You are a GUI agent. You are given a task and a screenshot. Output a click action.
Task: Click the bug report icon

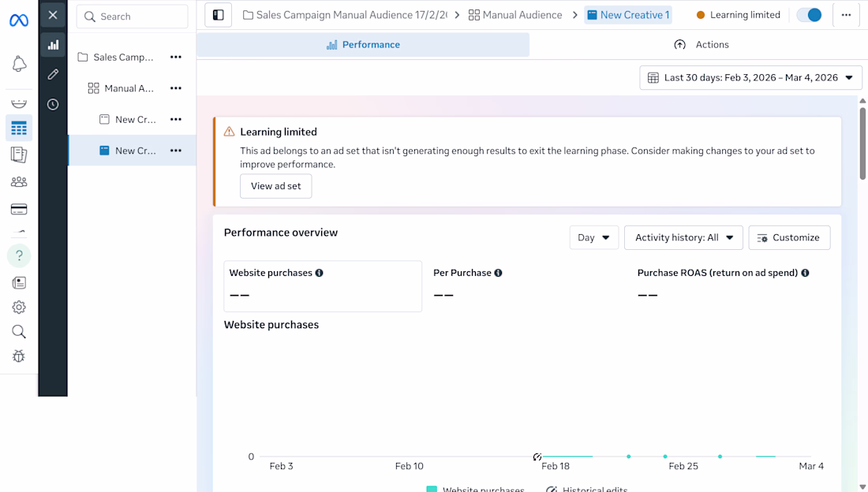[x=19, y=356]
